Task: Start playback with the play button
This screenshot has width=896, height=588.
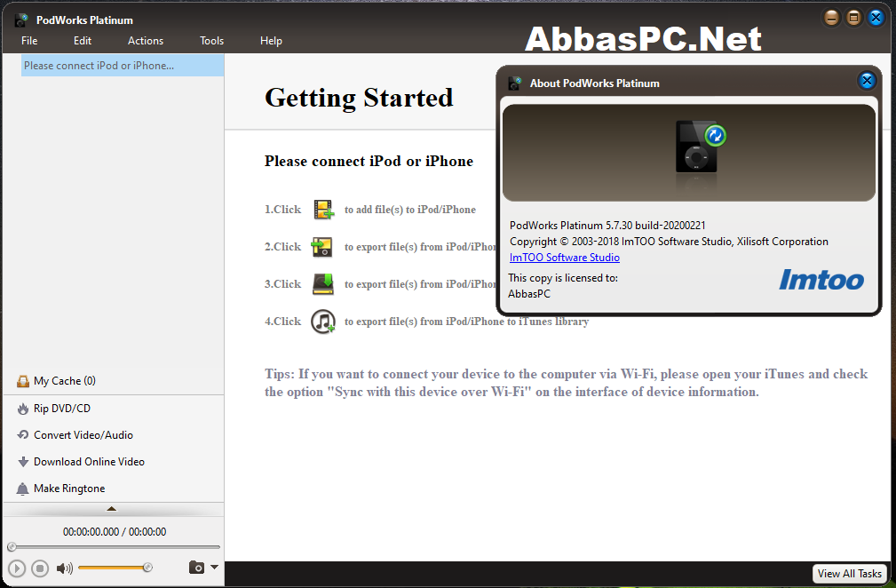Action: tap(17, 568)
